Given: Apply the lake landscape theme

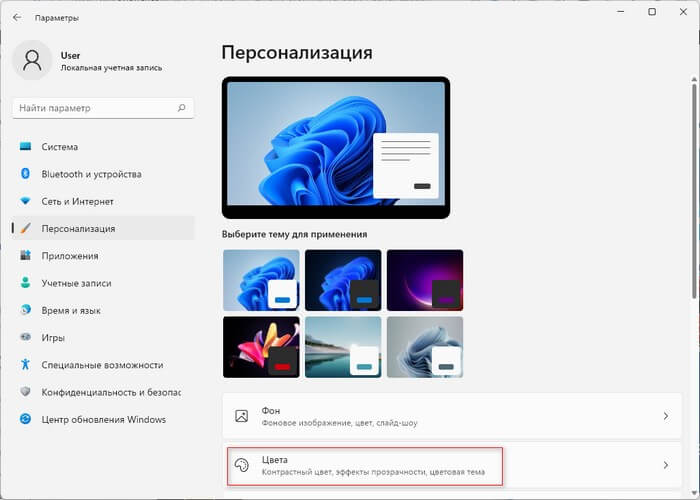Looking at the screenshot, I should tap(343, 347).
